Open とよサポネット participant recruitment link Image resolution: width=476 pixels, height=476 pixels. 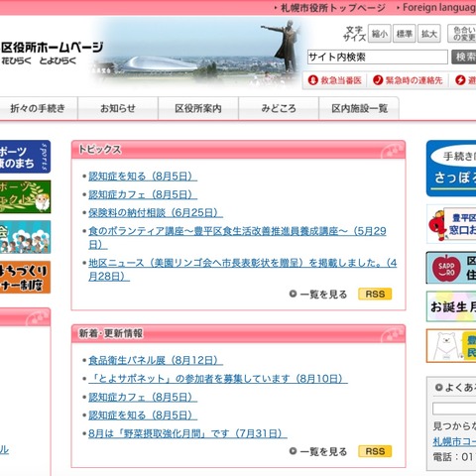(x=218, y=379)
